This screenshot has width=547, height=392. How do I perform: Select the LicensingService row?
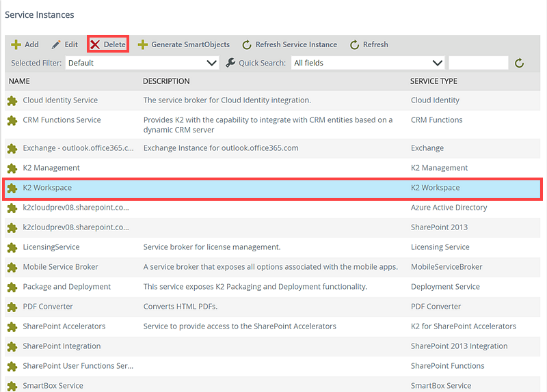pyautogui.click(x=51, y=247)
